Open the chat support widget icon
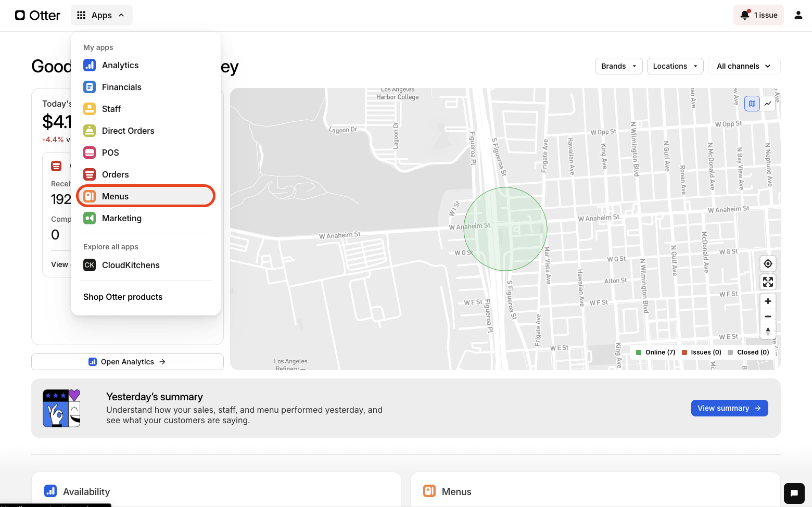812x507 pixels. (x=794, y=493)
